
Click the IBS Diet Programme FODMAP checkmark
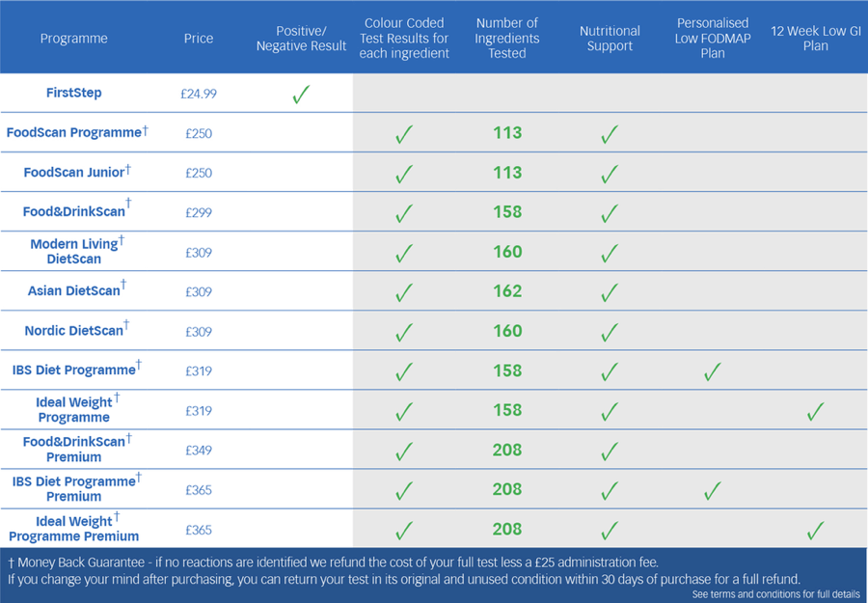[713, 371]
